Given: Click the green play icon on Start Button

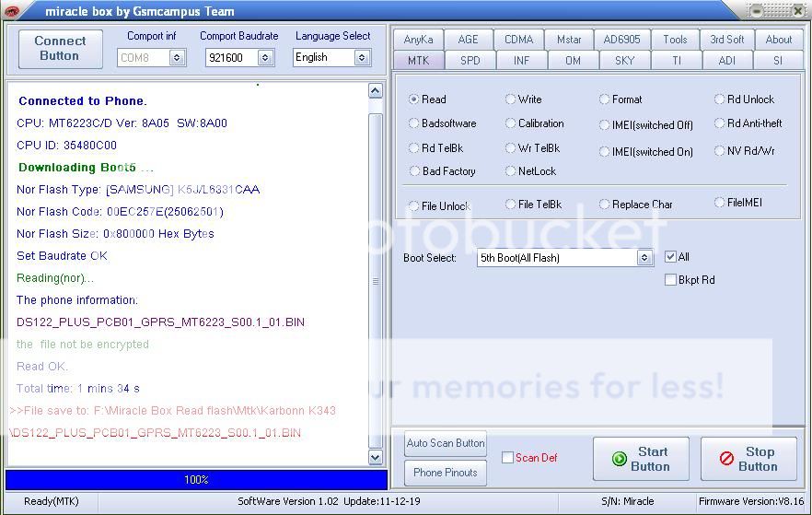Looking at the screenshot, I should pyautogui.click(x=620, y=459).
